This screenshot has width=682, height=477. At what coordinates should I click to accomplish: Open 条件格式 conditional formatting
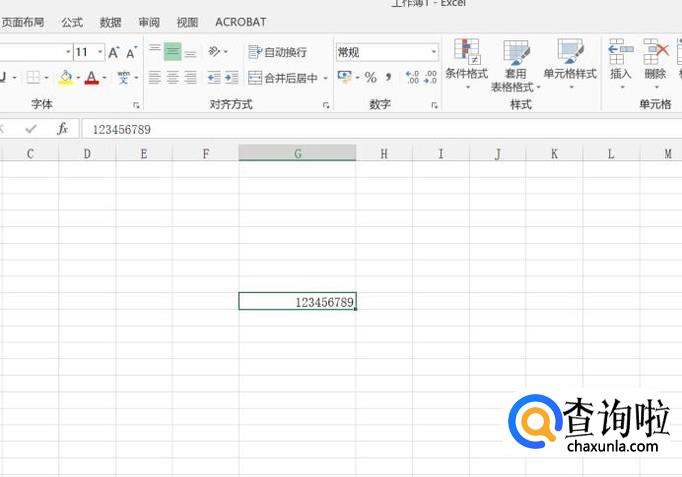coord(467,64)
